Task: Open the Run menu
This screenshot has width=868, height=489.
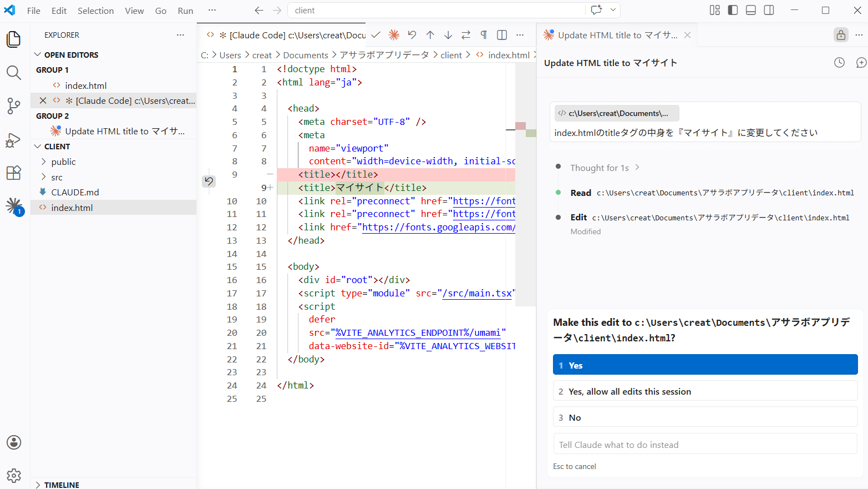Action: tap(185, 10)
